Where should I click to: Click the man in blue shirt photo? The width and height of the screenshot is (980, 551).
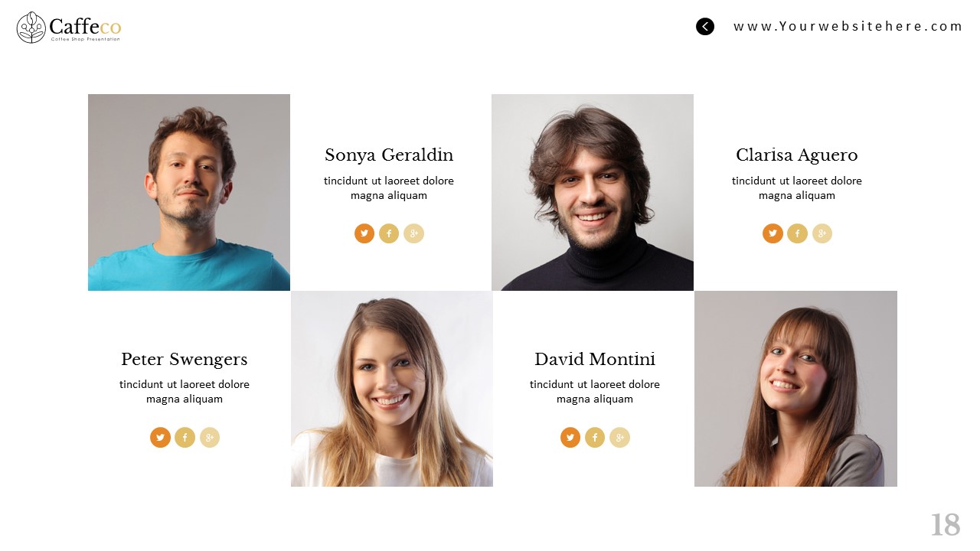[189, 192]
